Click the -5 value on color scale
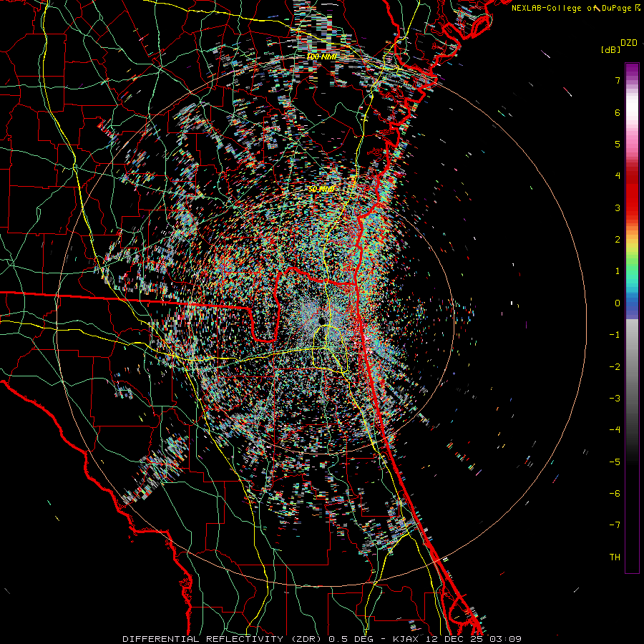 tap(615, 462)
